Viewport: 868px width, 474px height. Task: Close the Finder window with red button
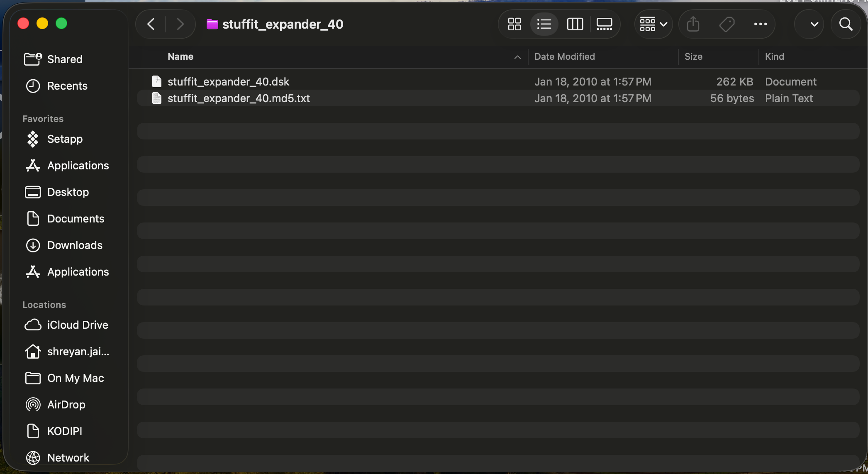coord(23,23)
